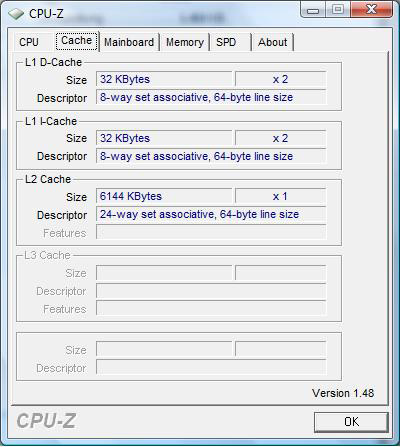This screenshot has width=400, height=447.
Task: Open the Mainboard tab
Action: pyautogui.click(x=129, y=42)
